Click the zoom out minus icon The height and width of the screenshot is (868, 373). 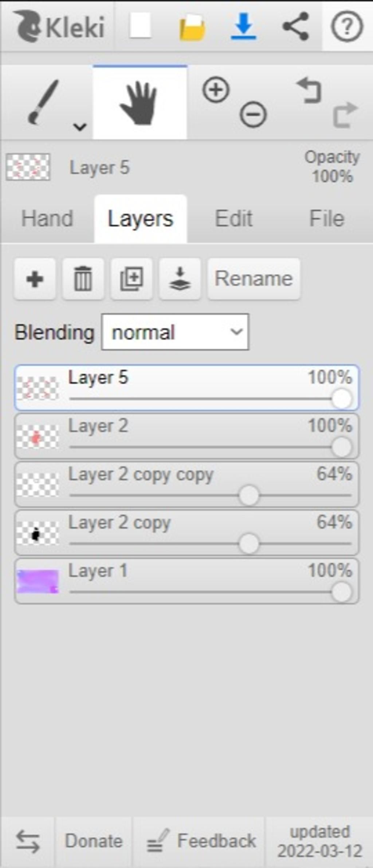(253, 115)
